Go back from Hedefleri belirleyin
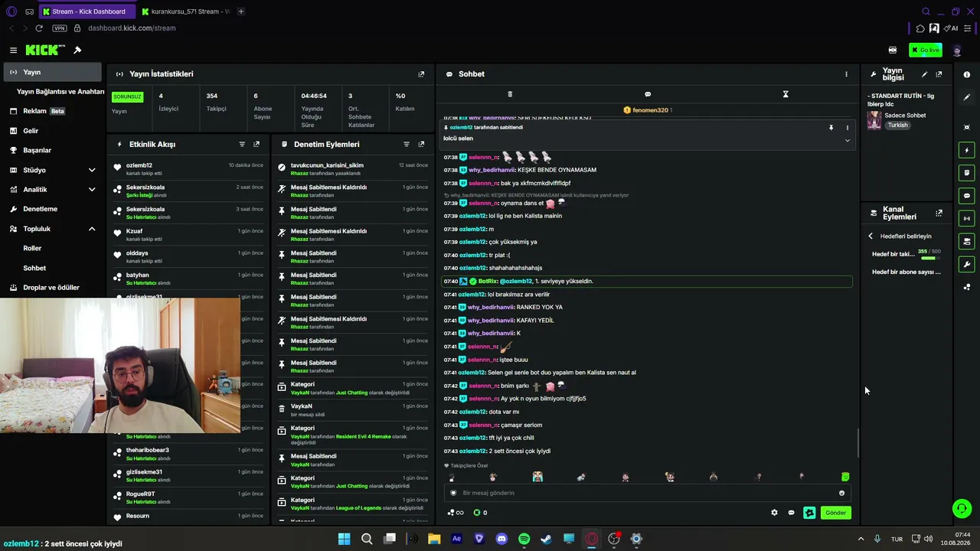980x551 pixels. point(871,236)
